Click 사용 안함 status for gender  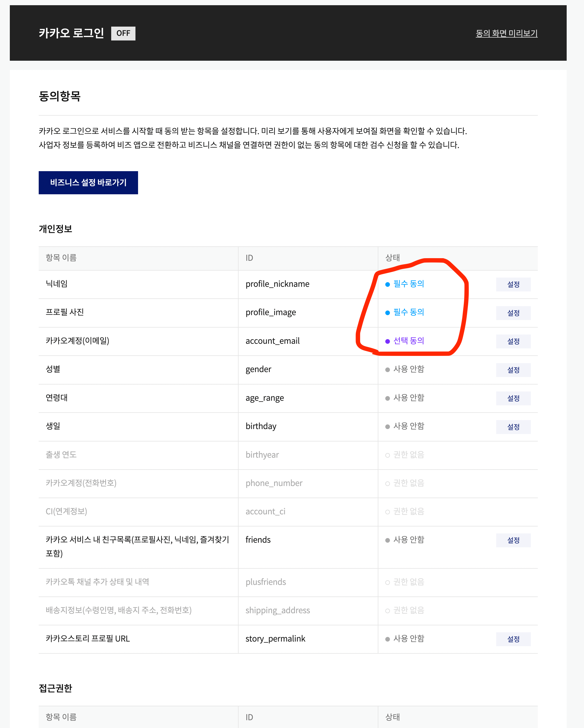point(408,369)
